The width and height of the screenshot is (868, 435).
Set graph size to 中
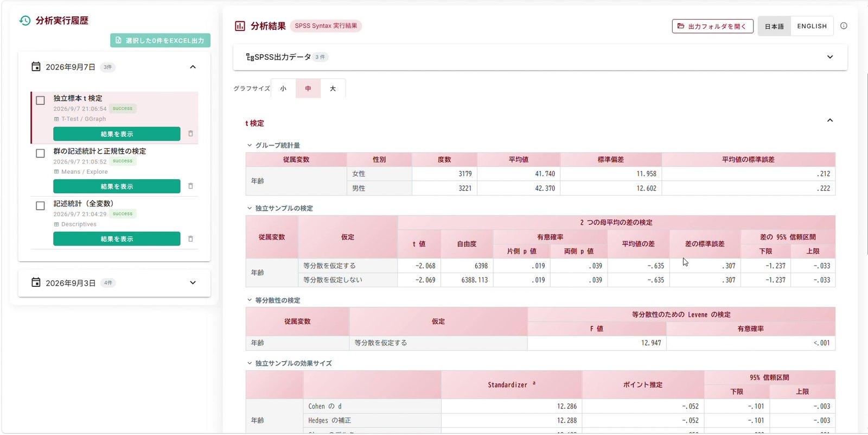[308, 89]
